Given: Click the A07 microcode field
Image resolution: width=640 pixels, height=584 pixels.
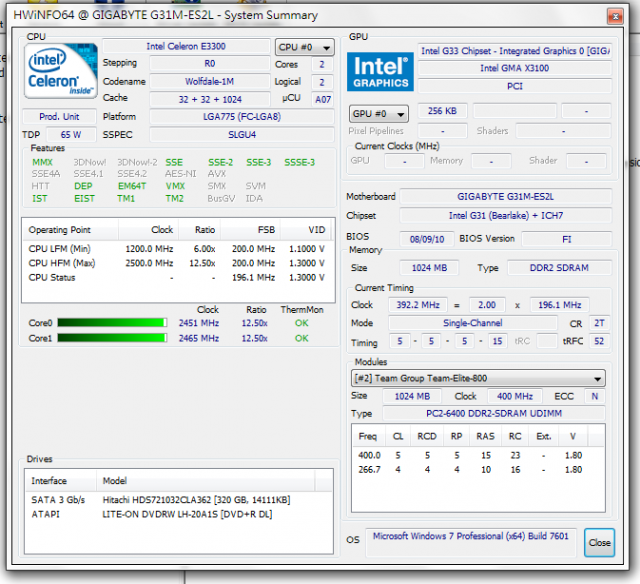Looking at the screenshot, I should click(323, 99).
